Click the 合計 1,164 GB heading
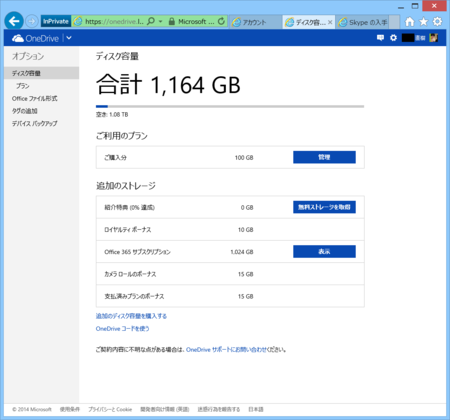The image size is (450, 420). (168, 84)
